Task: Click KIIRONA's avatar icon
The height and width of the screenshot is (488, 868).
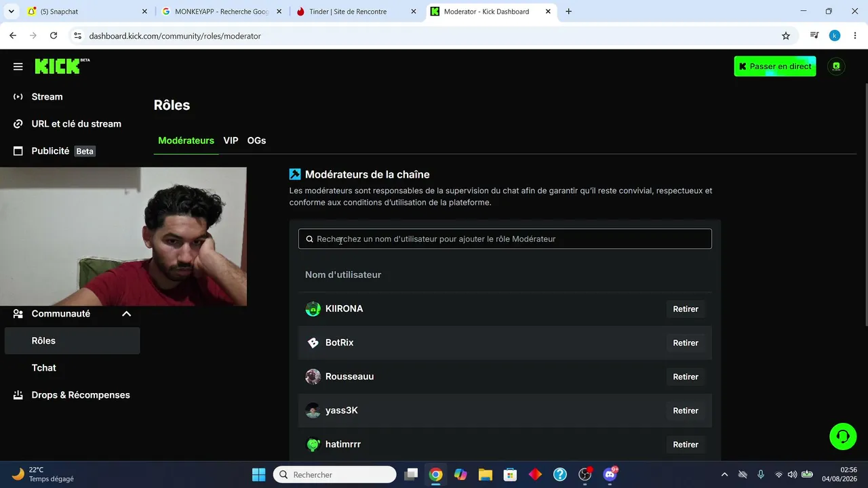Action: [313, 309]
